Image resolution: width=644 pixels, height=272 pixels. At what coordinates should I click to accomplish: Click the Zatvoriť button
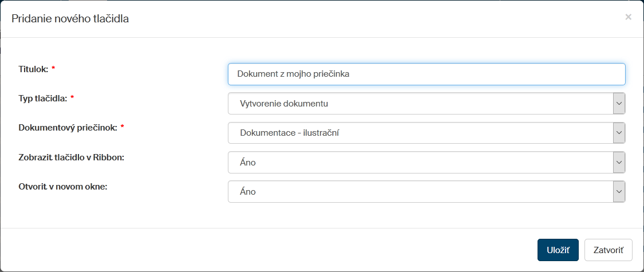pyautogui.click(x=608, y=250)
